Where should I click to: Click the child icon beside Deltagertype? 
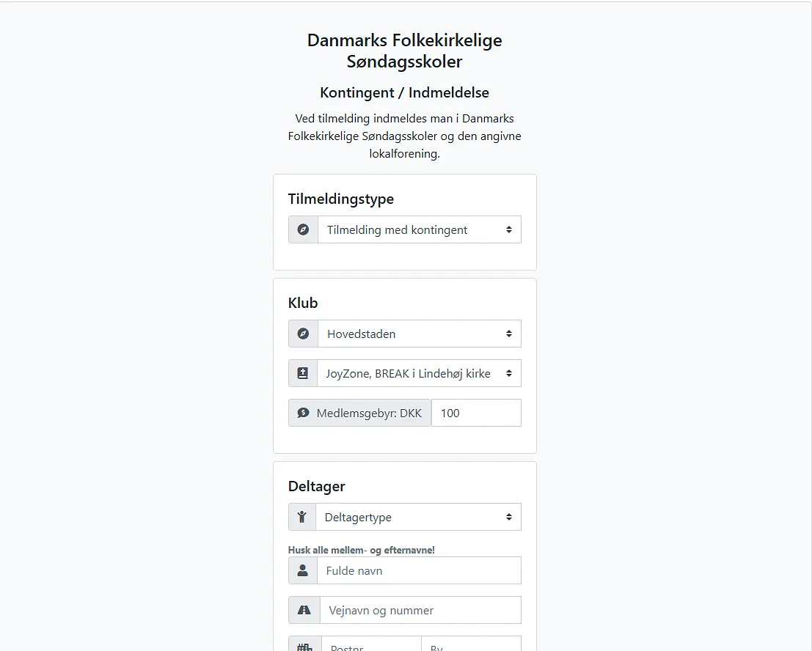pyautogui.click(x=302, y=517)
